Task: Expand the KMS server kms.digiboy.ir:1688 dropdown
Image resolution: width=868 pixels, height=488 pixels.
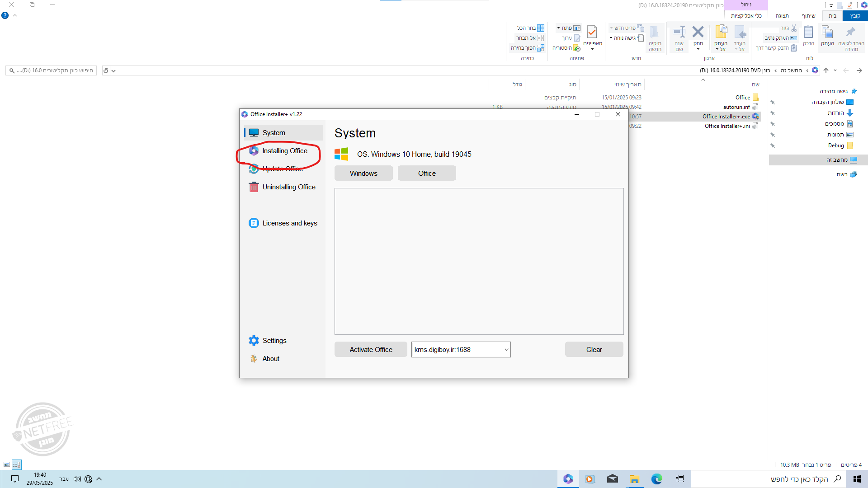Action: 506,350
